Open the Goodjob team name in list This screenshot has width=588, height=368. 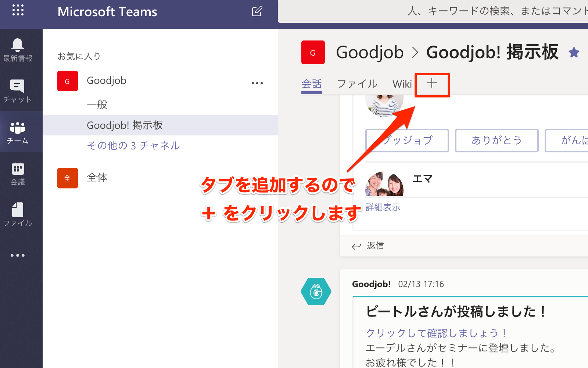coord(107,81)
